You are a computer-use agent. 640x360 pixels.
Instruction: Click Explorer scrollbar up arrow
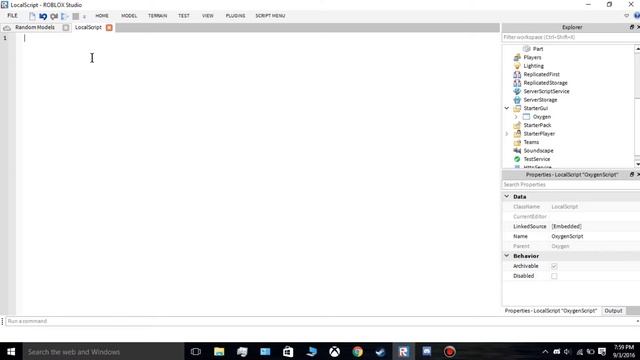pos(638,49)
